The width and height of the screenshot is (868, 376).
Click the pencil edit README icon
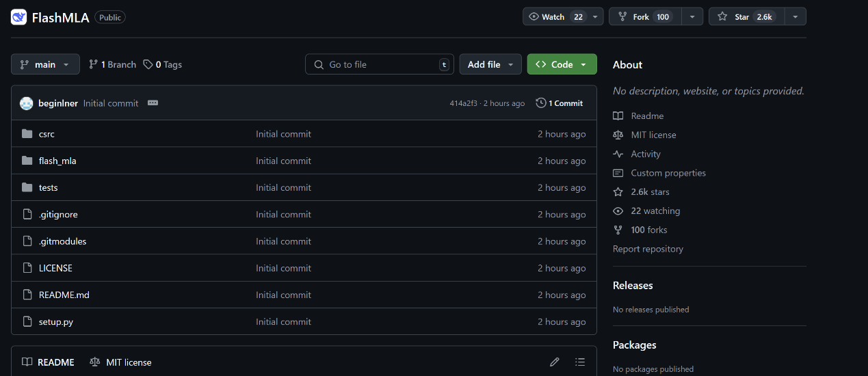555,362
